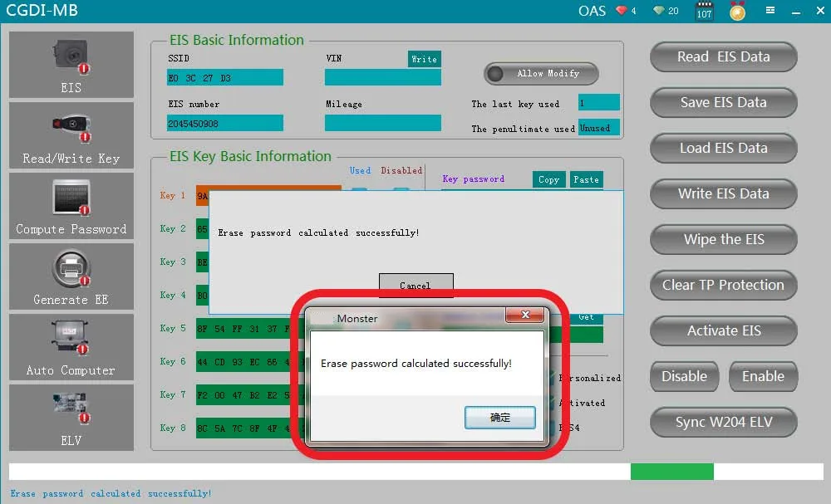Close the Monster dialog with X

(x=524, y=315)
